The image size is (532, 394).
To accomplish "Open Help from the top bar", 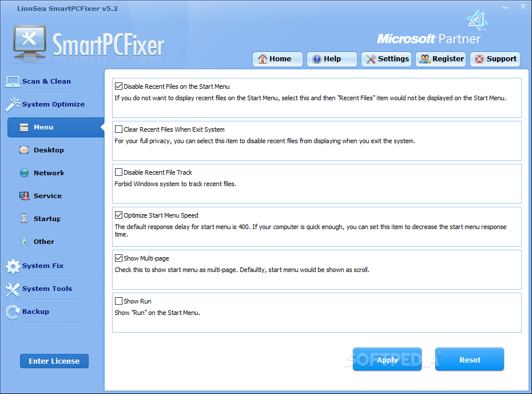I will pos(332,59).
